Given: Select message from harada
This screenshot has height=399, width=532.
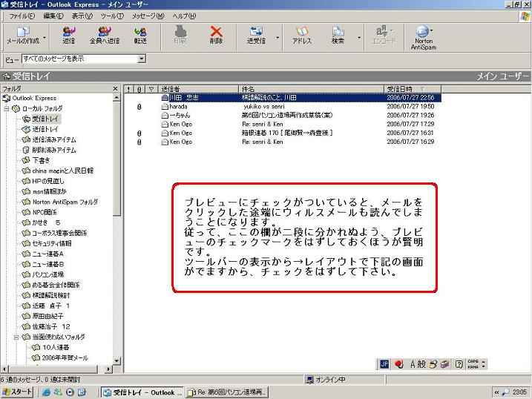Looking at the screenshot, I should tap(283, 107).
